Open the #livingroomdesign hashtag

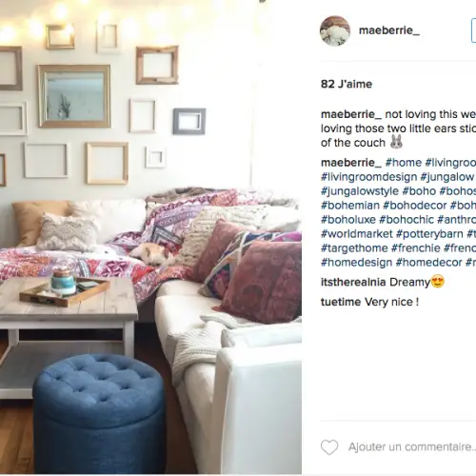(x=368, y=177)
